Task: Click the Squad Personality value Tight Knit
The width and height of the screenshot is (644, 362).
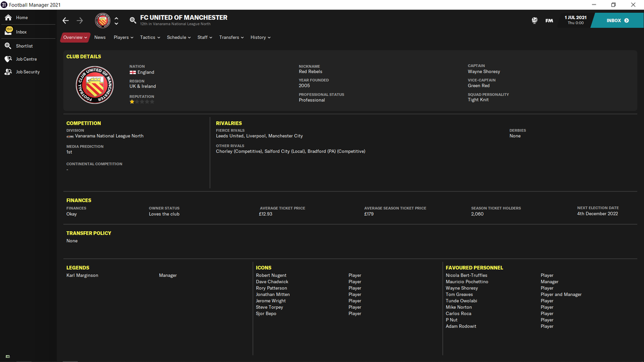Action: 478,100
